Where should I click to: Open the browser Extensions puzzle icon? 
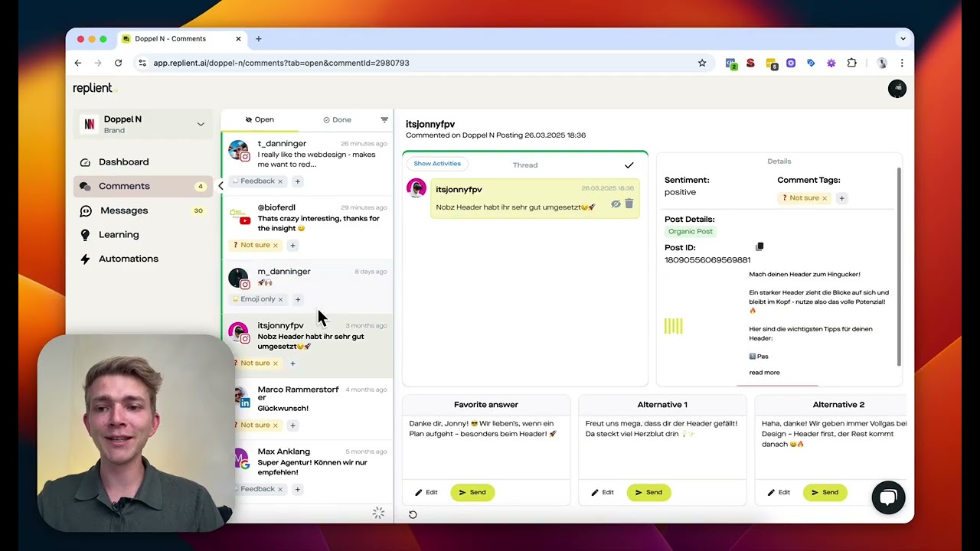(851, 63)
